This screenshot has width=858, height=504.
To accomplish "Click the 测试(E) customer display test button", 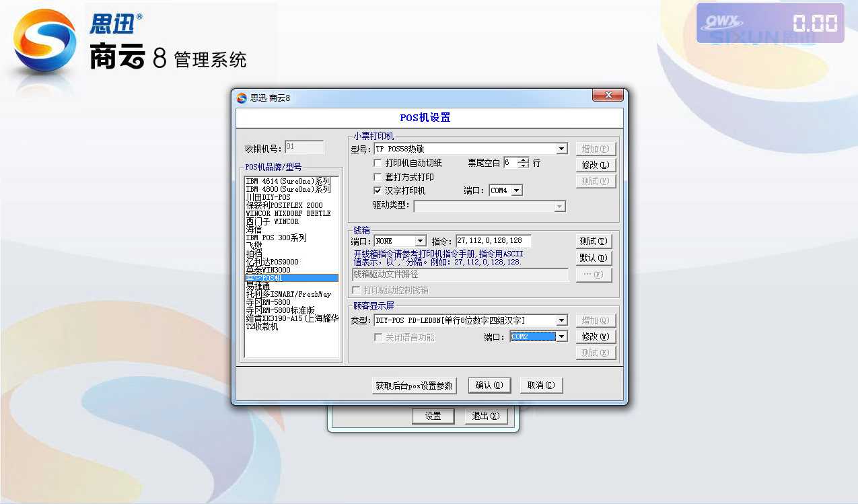I will (x=596, y=353).
